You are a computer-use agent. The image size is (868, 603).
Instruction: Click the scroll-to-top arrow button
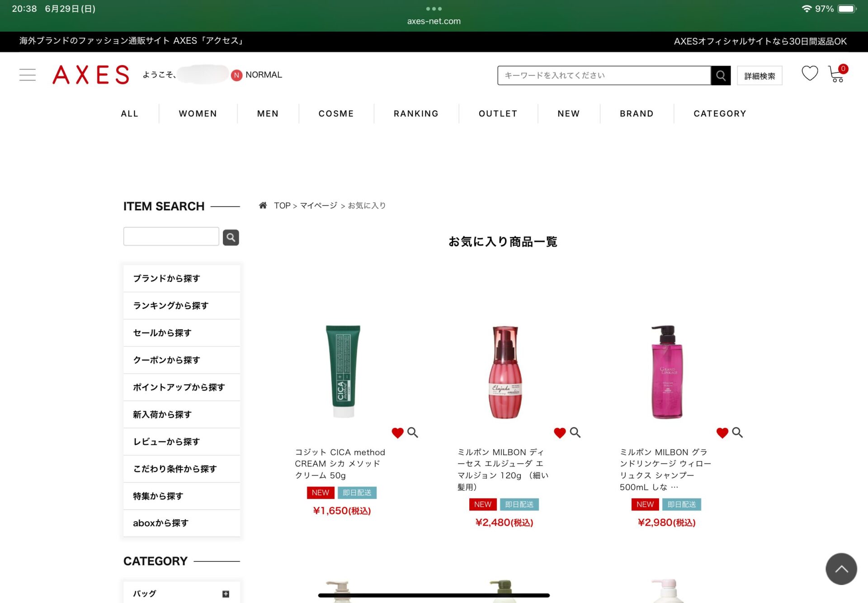[841, 569]
